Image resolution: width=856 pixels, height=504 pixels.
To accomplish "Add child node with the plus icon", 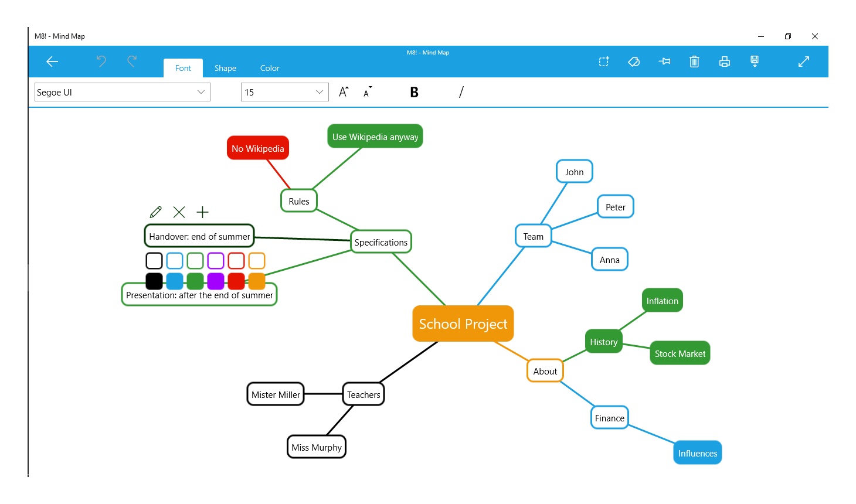I will tap(202, 212).
